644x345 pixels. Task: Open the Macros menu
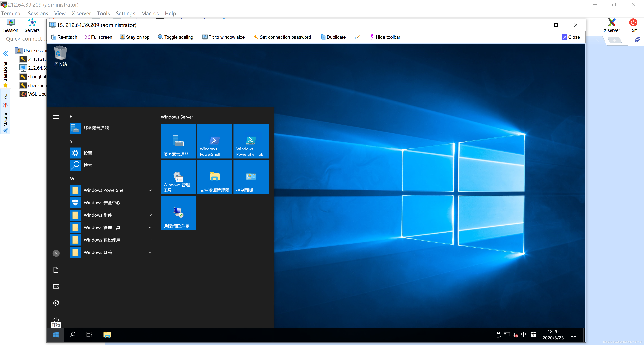point(150,13)
